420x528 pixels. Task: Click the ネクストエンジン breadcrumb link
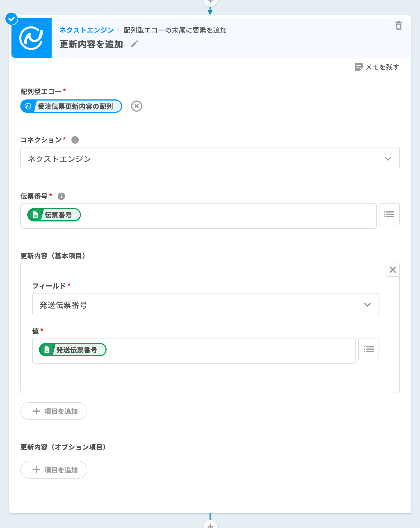click(87, 30)
